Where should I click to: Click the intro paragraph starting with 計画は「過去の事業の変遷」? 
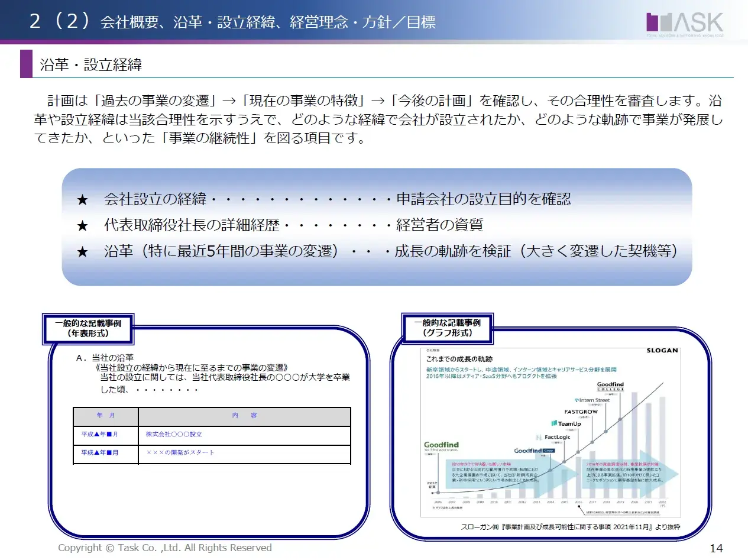tap(378, 120)
